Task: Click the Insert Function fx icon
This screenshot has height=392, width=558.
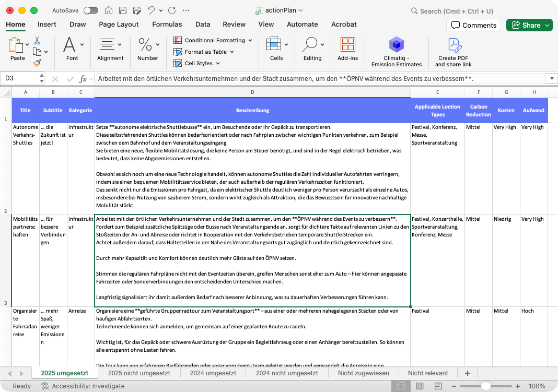Action: [x=83, y=79]
